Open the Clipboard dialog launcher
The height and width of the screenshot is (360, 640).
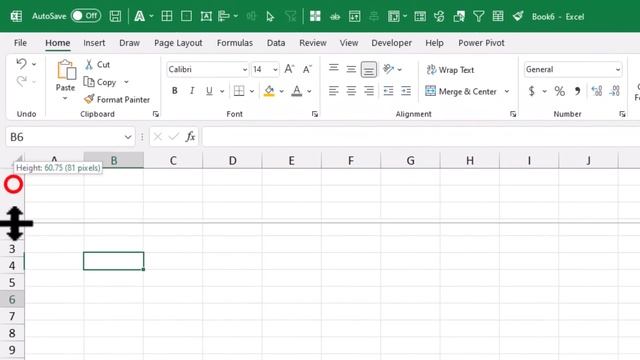[x=156, y=114]
